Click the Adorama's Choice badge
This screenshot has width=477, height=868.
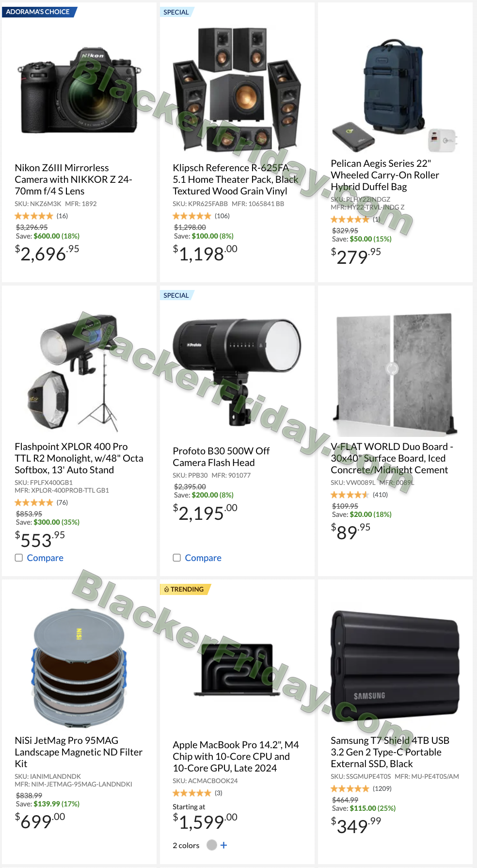tap(39, 12)
